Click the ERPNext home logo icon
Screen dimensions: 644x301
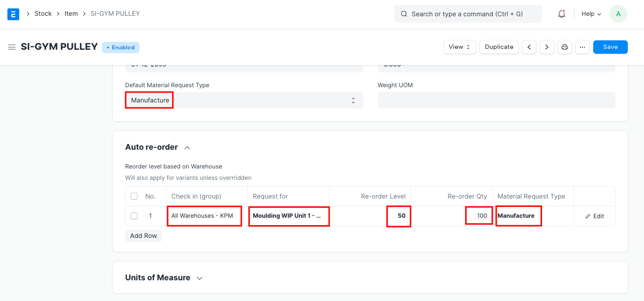[13, 14]
